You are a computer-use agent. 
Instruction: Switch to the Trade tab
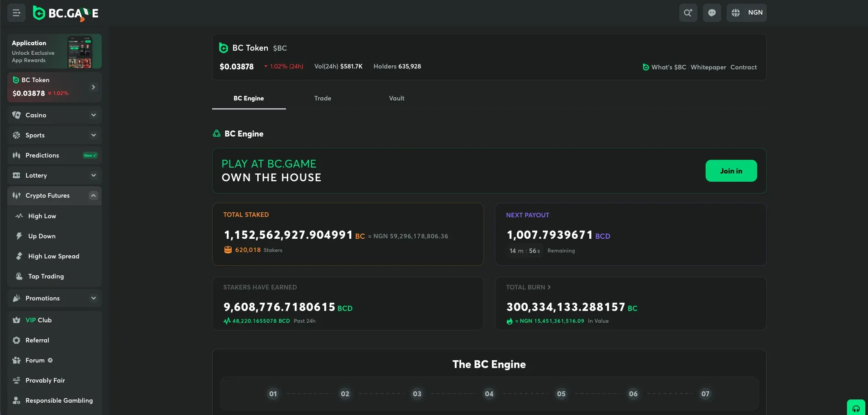tap(322, 98)
